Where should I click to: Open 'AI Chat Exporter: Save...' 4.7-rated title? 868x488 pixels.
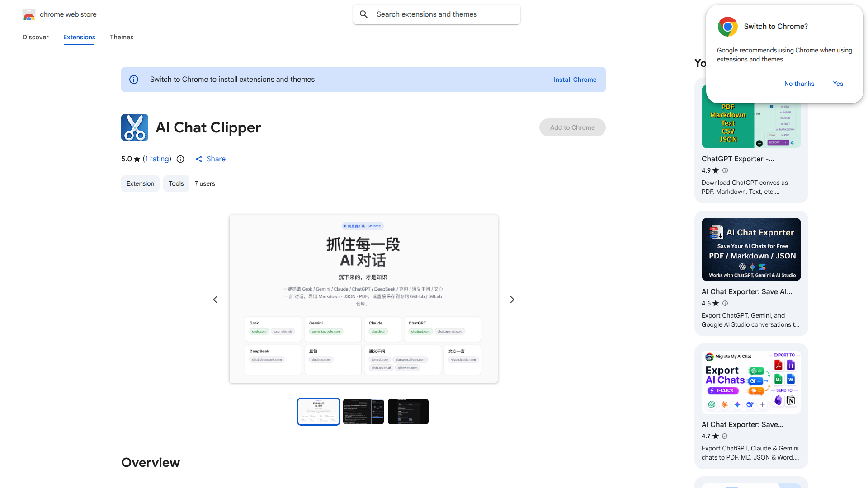[x=742, y=425]
